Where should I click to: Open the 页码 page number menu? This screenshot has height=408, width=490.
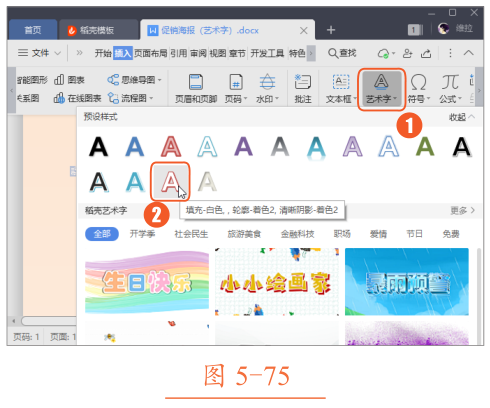(x=236, y=89)
